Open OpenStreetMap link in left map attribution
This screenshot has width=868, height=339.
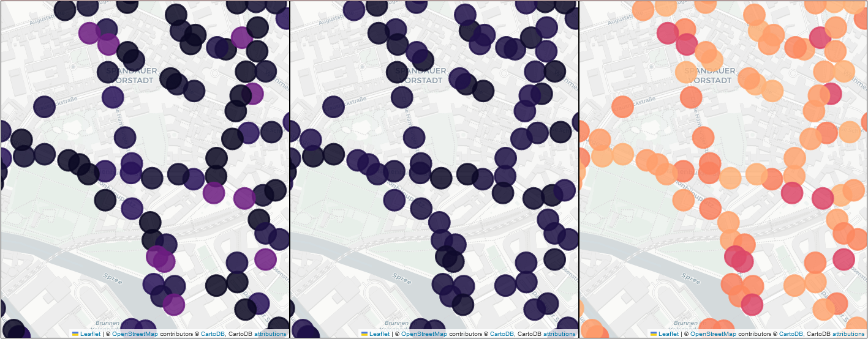click(134, 334)
